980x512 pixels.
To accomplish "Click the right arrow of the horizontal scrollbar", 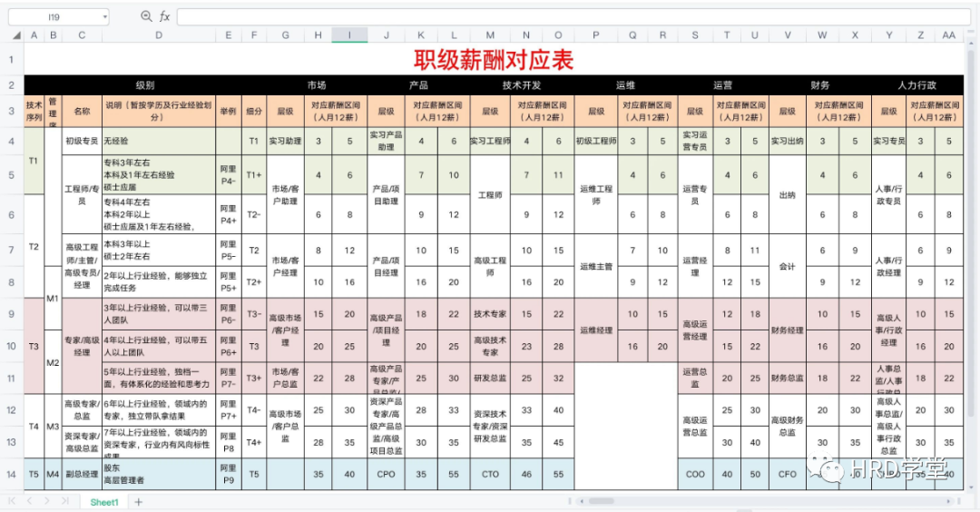I will [949, 501].
